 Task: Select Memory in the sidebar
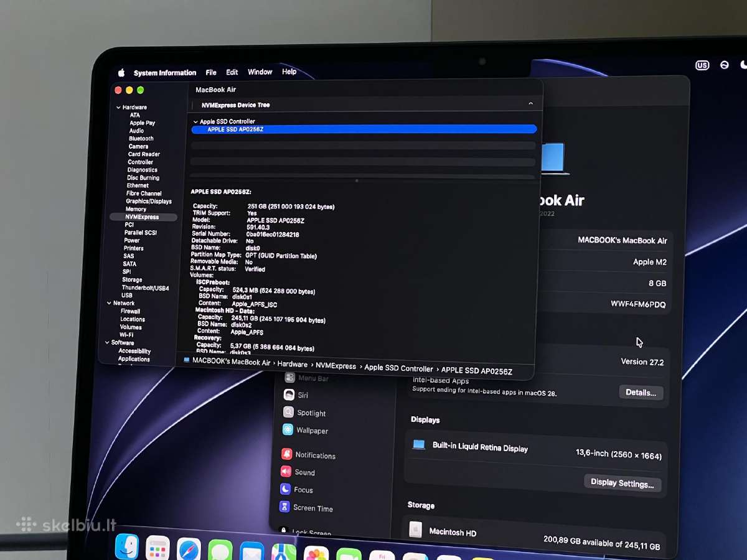[136, 209]
